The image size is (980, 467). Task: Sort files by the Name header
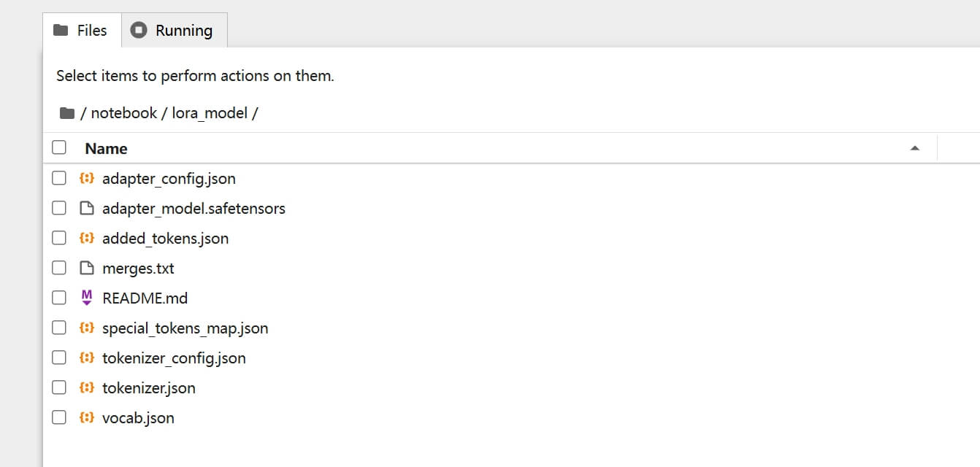[106, 148]
